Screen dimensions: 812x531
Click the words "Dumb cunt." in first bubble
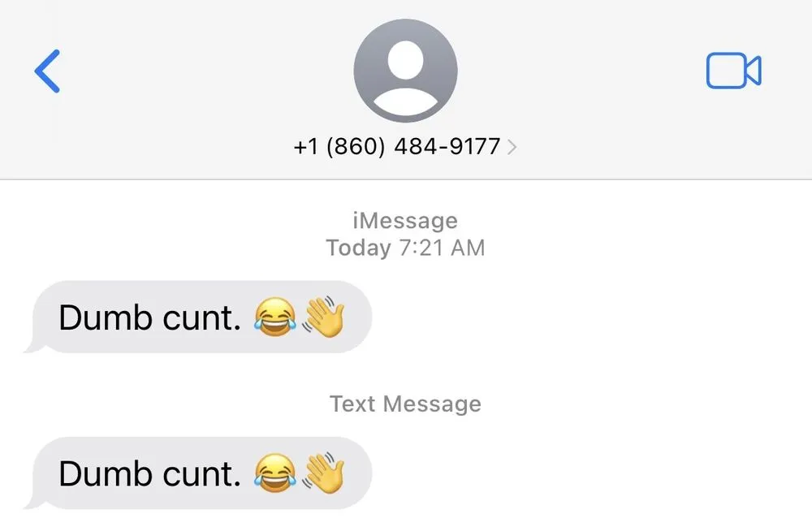pyautogui.click(x=149, y=317)
